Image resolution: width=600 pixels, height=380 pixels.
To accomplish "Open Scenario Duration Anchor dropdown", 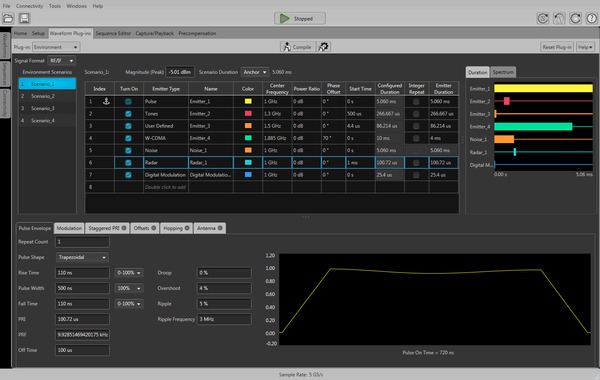I will point(254,72).
